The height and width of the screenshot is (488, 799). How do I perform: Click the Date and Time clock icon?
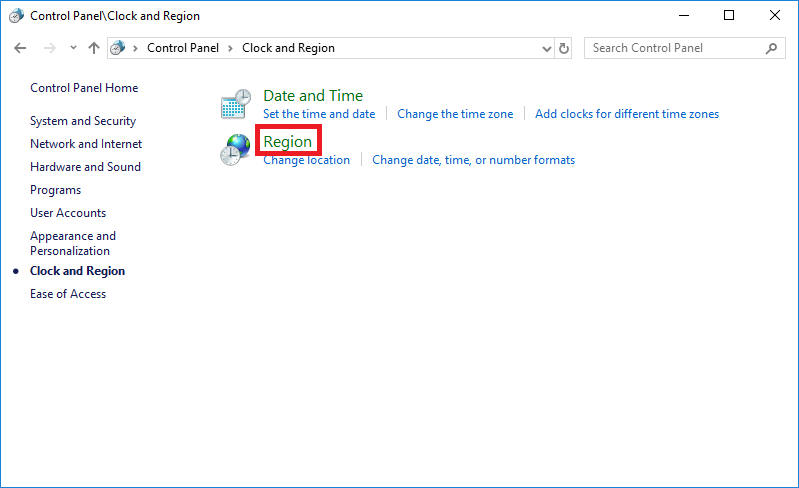click(x=236, y=104)
